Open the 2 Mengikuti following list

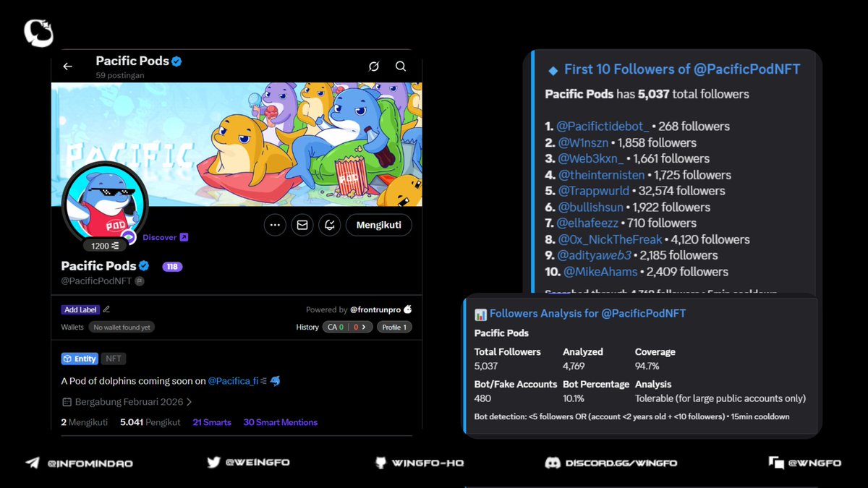tap(85, 422)
